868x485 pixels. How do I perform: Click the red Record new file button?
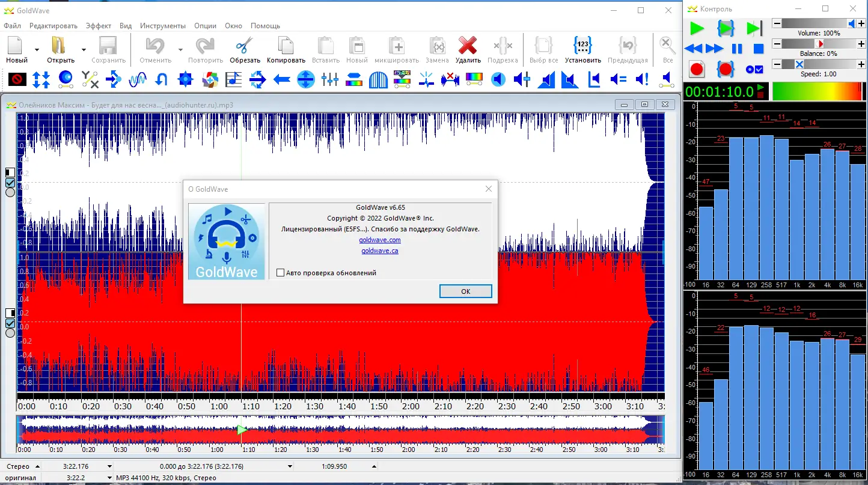pos(697,69)
